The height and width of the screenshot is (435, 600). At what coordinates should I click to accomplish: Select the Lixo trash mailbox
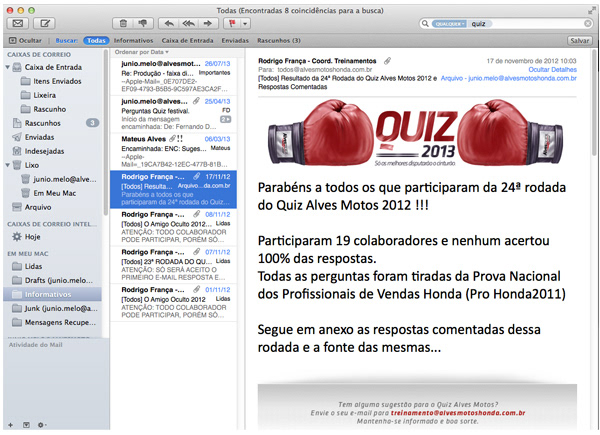pyautogui.click(x=53, y=165)
